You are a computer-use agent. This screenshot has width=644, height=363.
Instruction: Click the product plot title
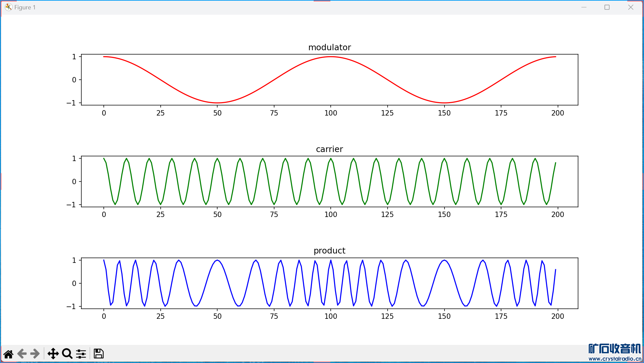coord(329,250)
